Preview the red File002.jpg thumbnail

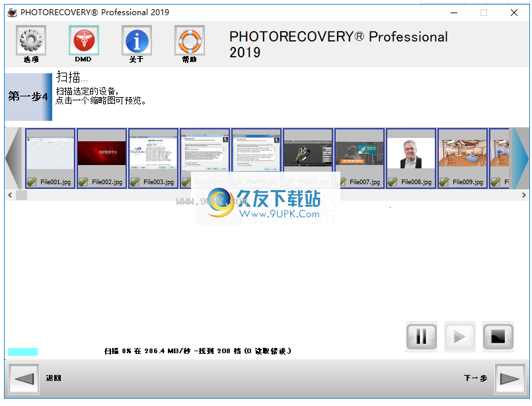pos(102,153)
